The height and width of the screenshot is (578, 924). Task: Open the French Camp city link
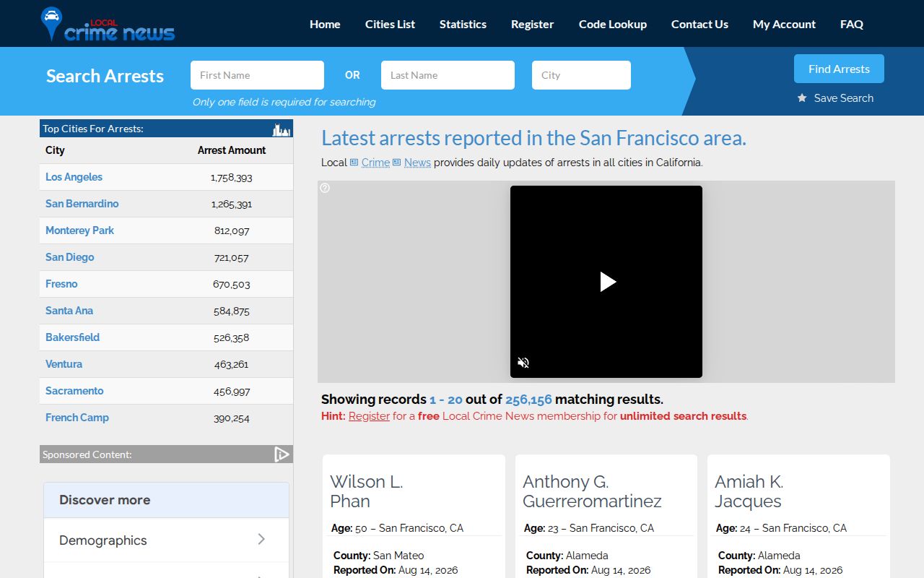click(77, 418)
